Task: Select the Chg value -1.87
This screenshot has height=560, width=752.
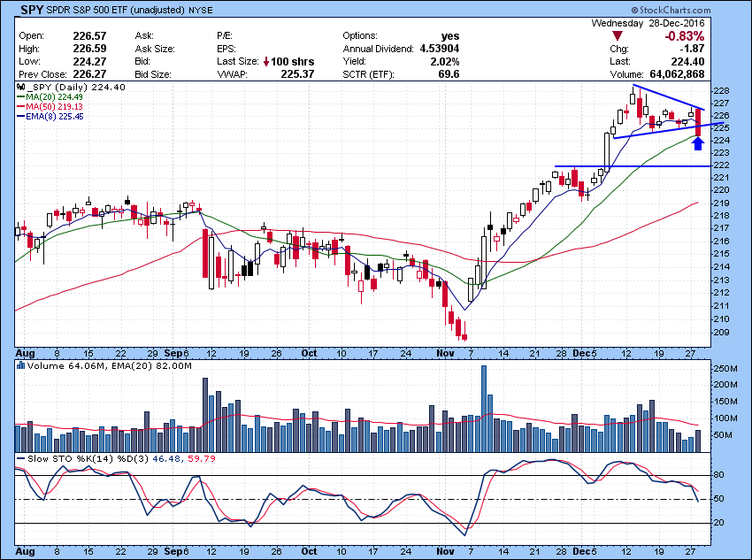Action: tap(691, 49)
